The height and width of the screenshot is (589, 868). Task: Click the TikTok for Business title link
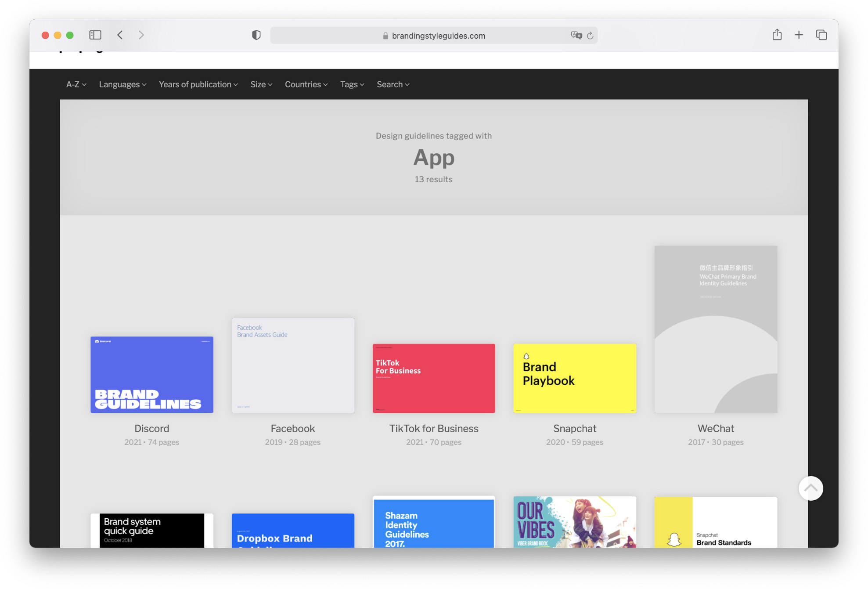(x=434, y=428)
